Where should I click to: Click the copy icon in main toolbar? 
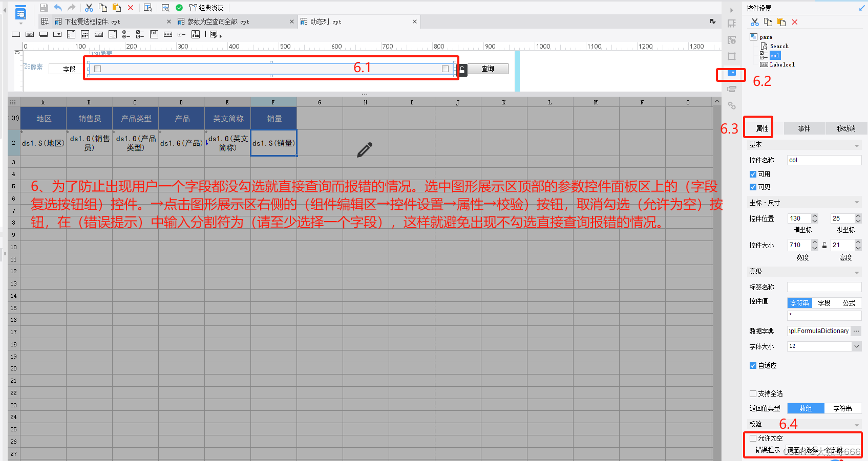[103, 8]
